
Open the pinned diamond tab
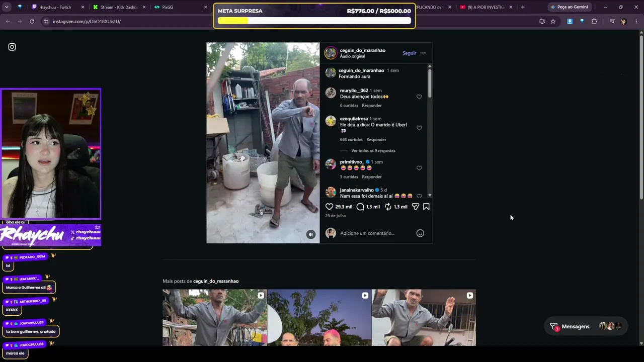tap(20, 7)
